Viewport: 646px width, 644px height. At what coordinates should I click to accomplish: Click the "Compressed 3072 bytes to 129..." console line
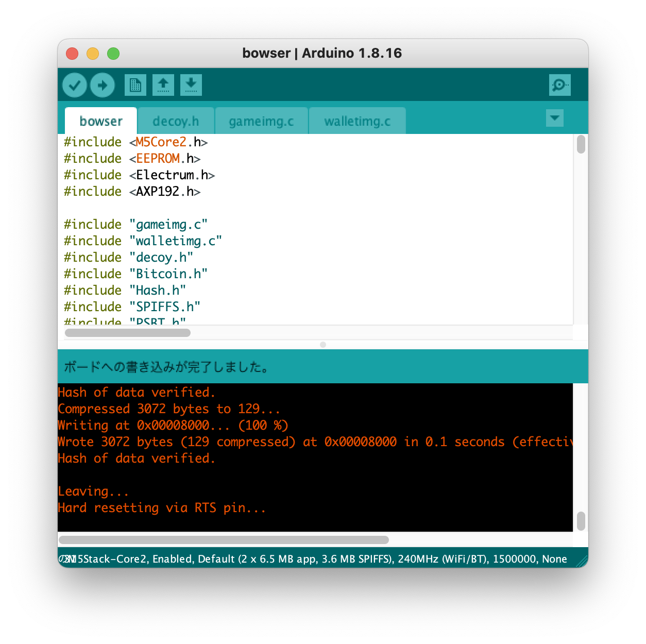[169, 409]
